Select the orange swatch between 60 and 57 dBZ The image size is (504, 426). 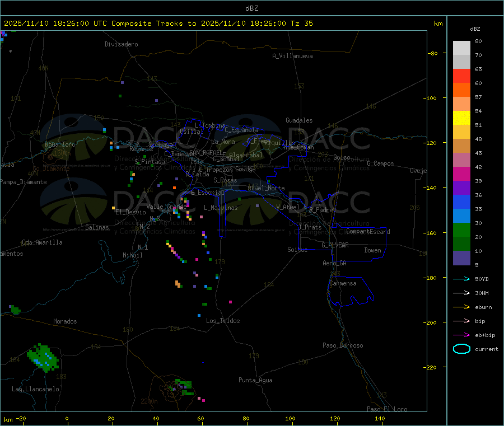pos(461,90)
